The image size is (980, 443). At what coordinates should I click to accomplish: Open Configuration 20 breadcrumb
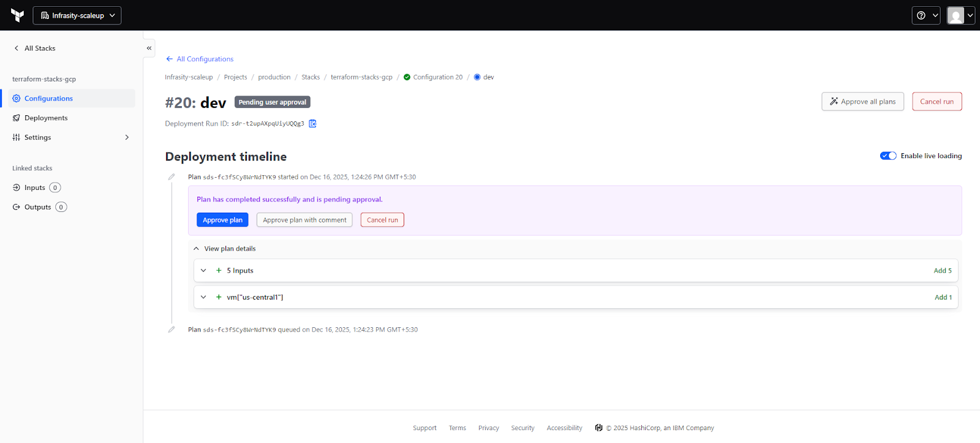coord(433,77)
